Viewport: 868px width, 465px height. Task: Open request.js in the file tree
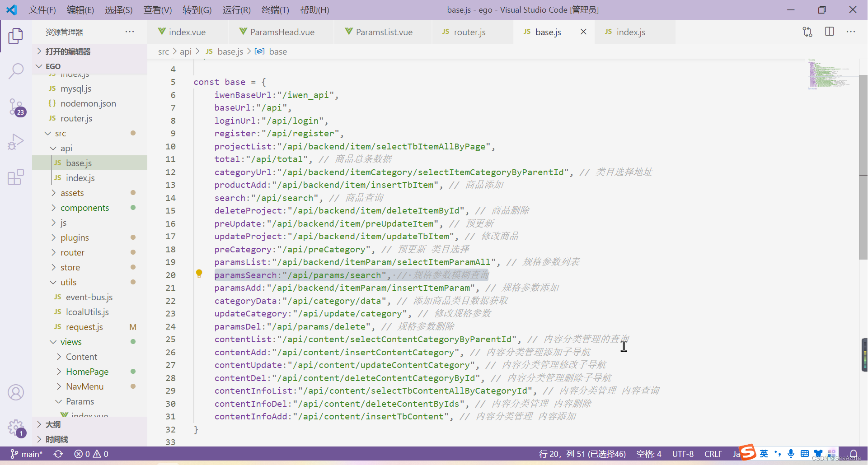89,327
